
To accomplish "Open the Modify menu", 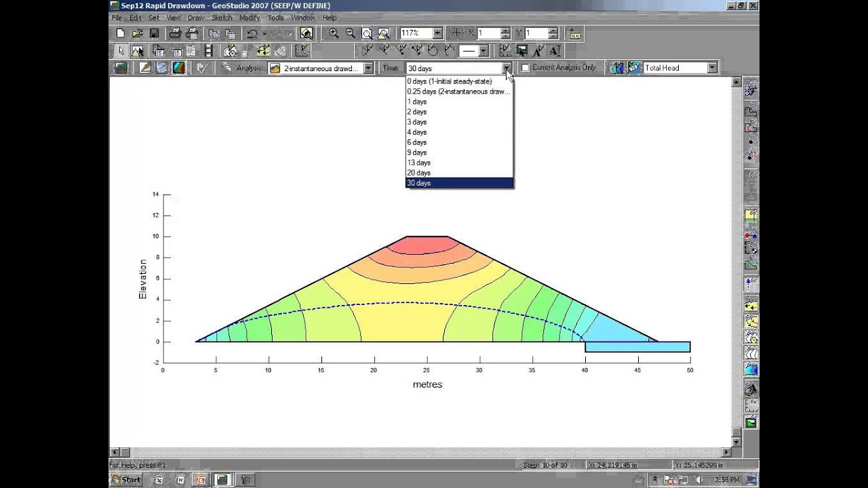I will pyautogui.click(x=250, y=18).
